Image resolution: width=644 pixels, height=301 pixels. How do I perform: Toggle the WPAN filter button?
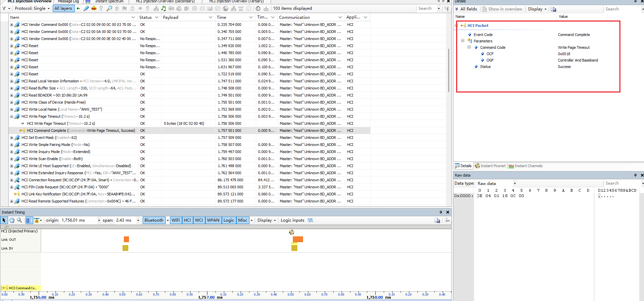(213, 220)
